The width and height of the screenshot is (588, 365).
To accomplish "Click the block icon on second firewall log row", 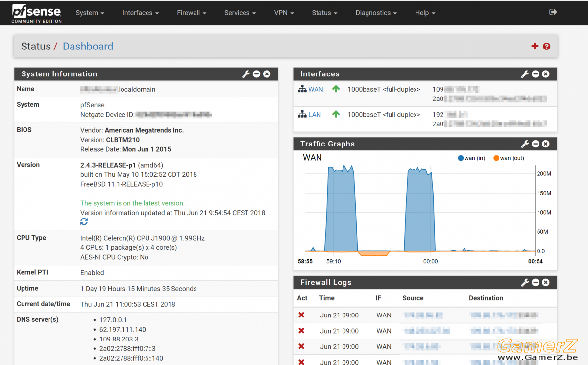I will point(301,331).
